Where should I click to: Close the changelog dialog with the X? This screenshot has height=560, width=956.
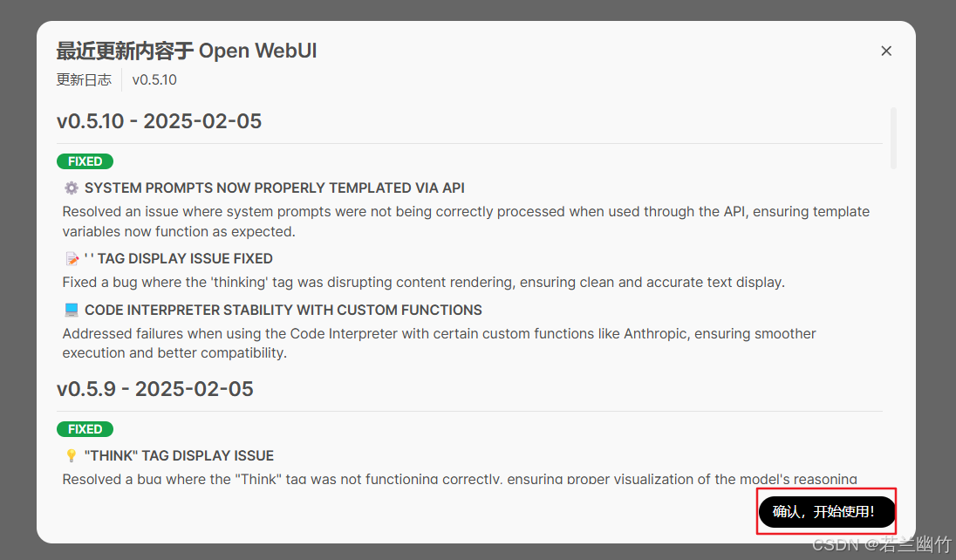point(886,51)
